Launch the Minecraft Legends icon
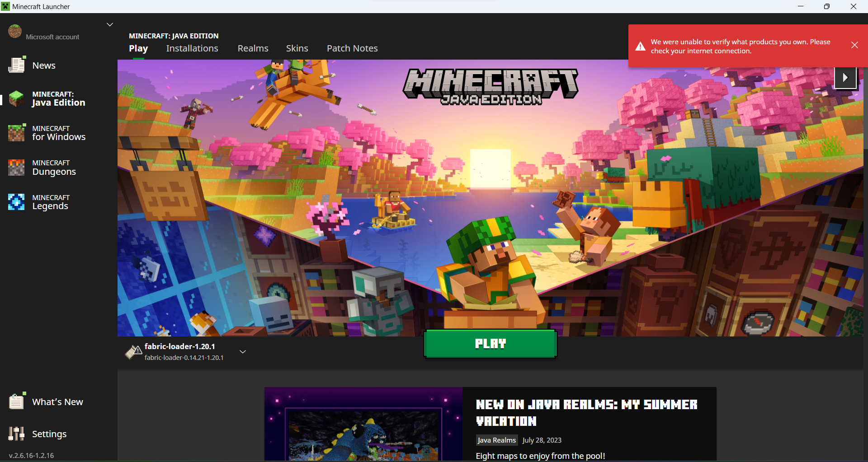The image size is (868, 462). pyautogui.click(x=17, y=202)
